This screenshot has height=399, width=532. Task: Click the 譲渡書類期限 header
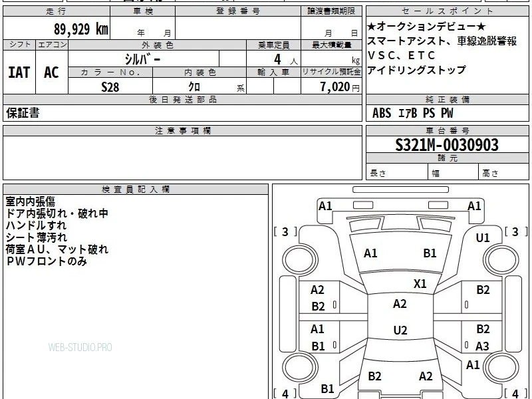(331, 11)
